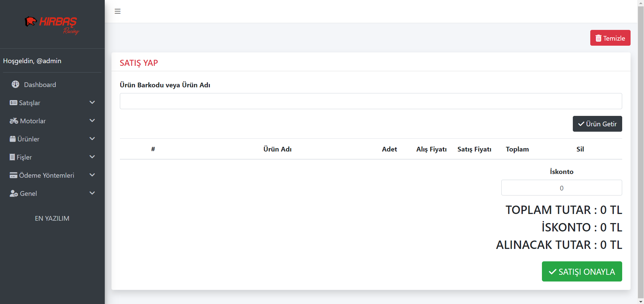Viewport: 644px width, 304px height.
Task: Click the Ödeme Yöntemleri credit card icon
Action: [13, 175]
